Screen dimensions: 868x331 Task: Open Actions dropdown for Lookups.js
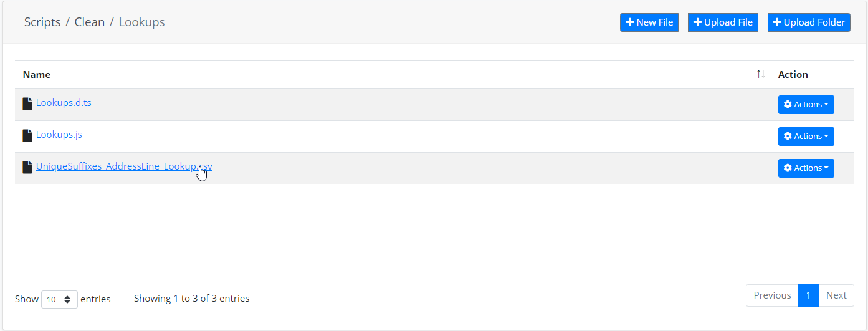click(806, 137)
